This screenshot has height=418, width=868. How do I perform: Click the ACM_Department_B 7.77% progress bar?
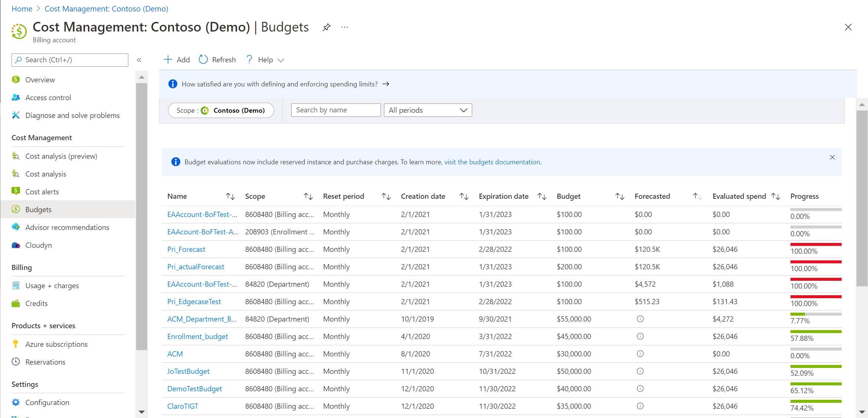tap(816, 315)
